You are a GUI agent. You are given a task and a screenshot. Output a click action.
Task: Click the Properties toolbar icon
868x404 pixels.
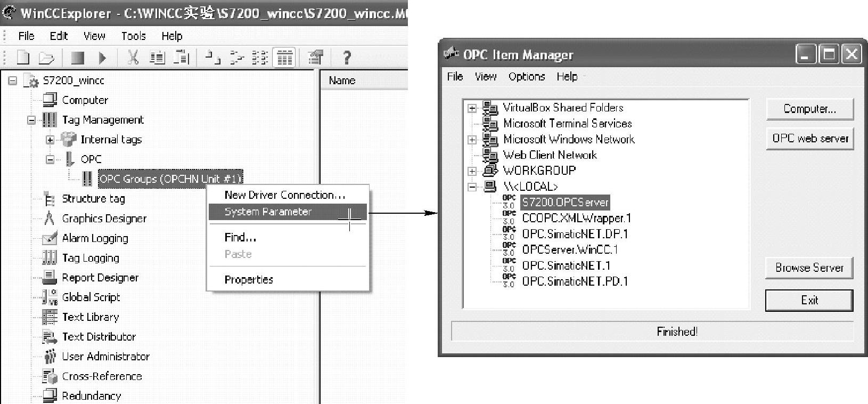tap(315, 58)
